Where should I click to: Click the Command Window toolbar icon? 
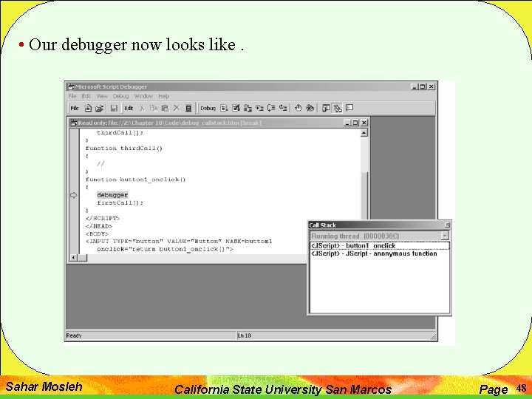(x=349, y=108)
